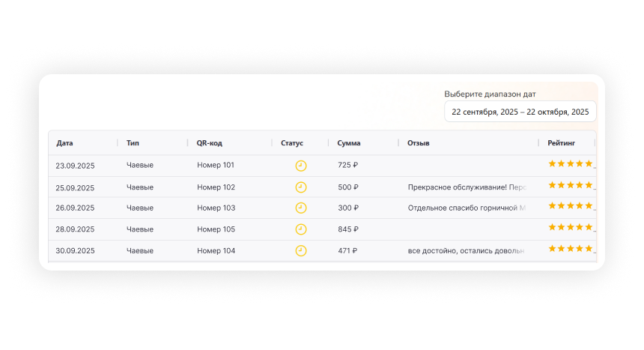
Task: Sort table by Дата column header
Action: (65, 143)
